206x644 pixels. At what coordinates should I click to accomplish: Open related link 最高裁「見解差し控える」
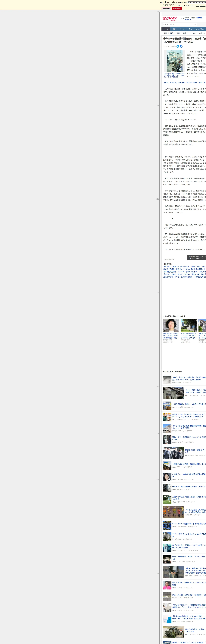click(x=185, y=269)
